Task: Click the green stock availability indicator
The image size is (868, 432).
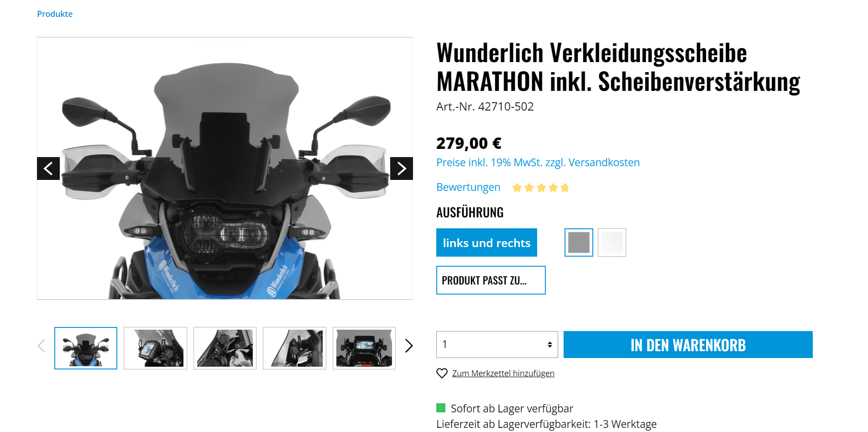Action: point(441,408)
